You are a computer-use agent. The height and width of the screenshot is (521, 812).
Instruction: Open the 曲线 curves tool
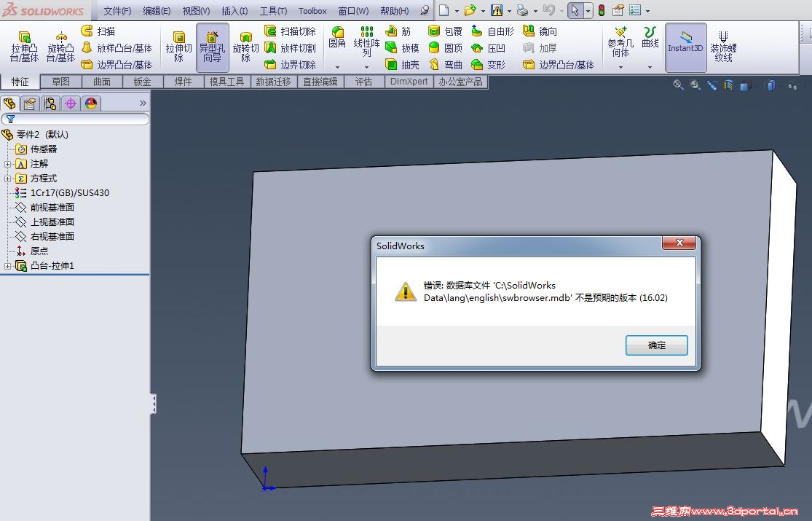point(650,37)
